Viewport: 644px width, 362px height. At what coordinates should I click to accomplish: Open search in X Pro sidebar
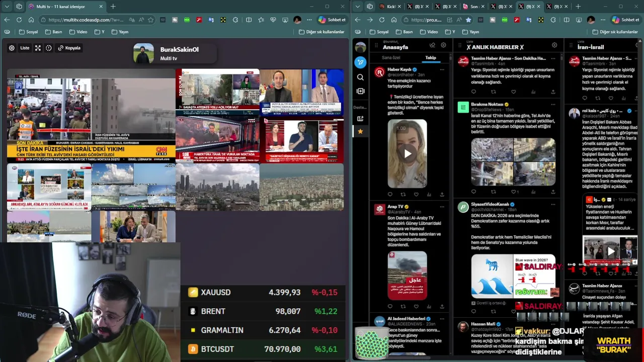[x=360, y=77]
